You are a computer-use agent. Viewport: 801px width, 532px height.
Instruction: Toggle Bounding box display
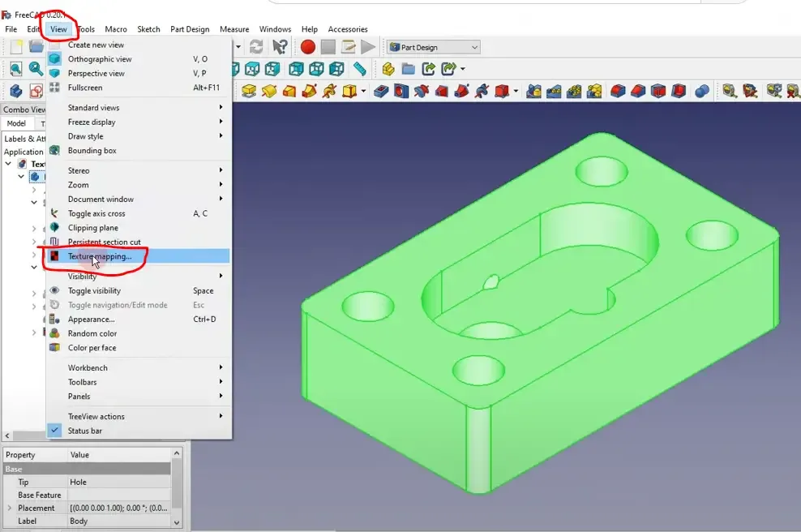coord(139,151)
